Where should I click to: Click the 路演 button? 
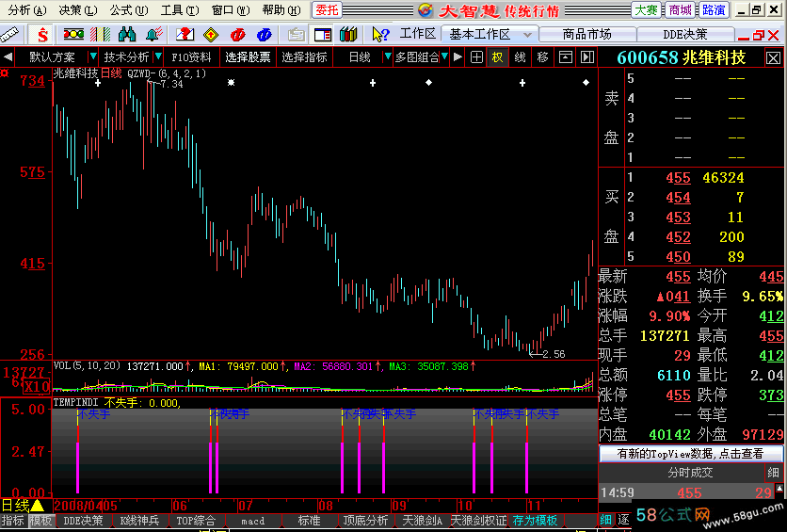point(714,10)
